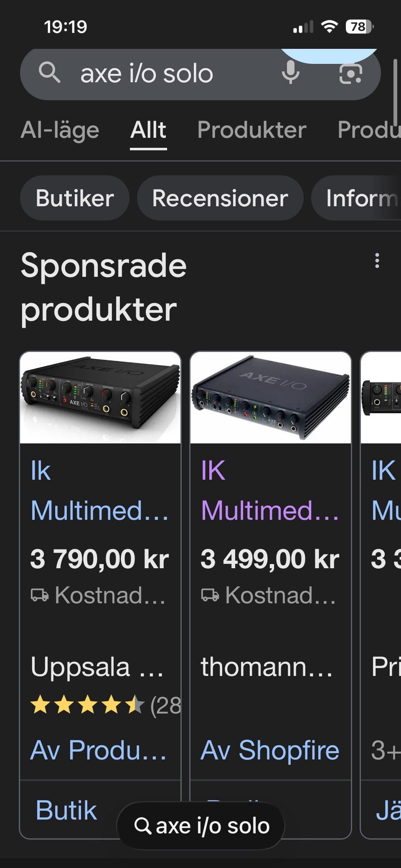This screenshot has height=868, width=401.
Task: Tap the battery level indicator
Action: pyautogui.click(x=359, y=27)
